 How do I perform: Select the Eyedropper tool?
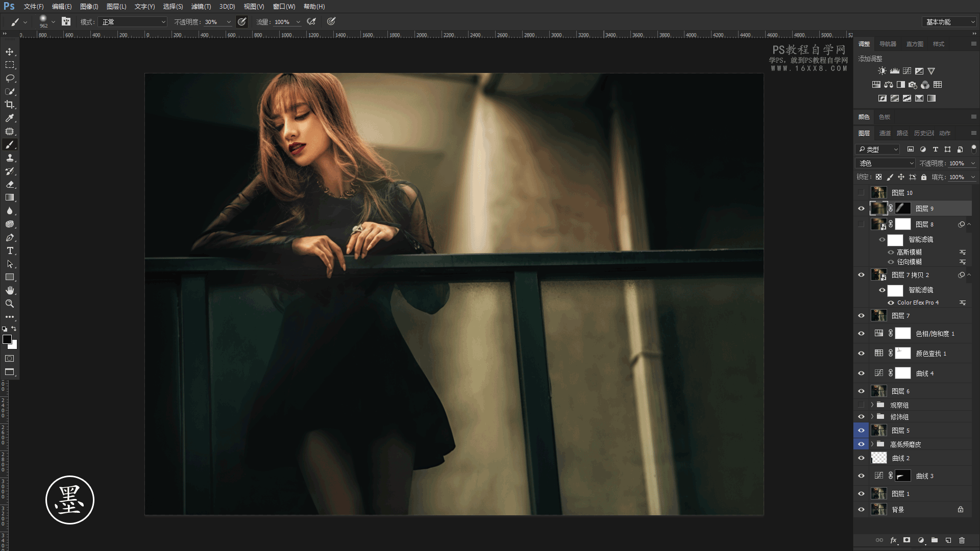pyautogui.click(x=10, y=118)
